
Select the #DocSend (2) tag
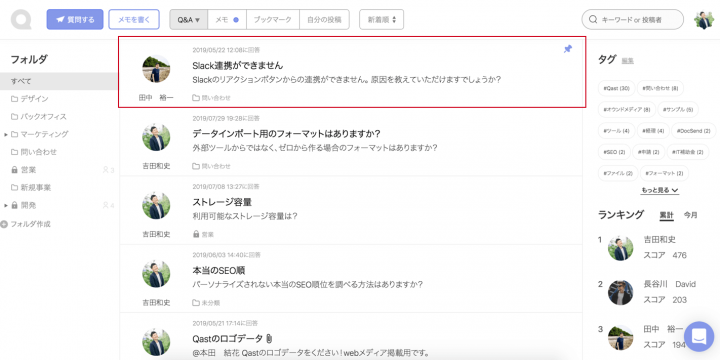693,131
